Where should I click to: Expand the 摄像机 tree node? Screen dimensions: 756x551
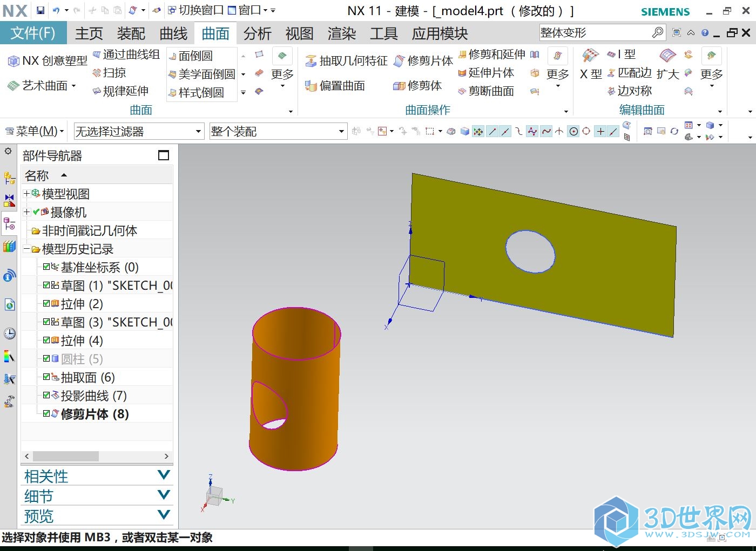click(x=26, y=212)
